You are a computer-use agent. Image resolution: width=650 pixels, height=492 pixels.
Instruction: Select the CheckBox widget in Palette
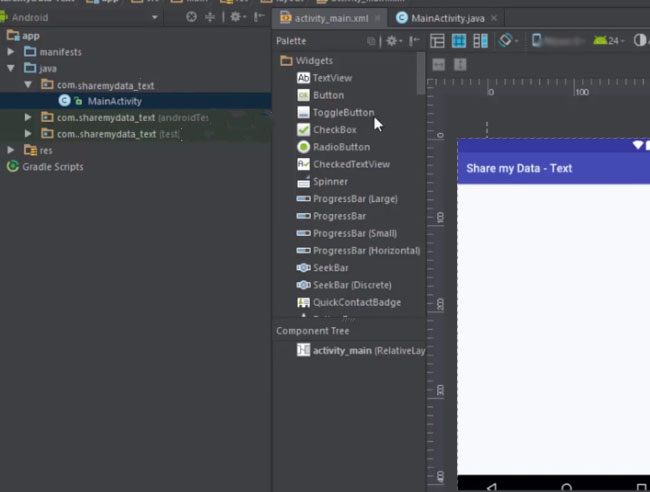pyautogui.click(x=334, y=130)
